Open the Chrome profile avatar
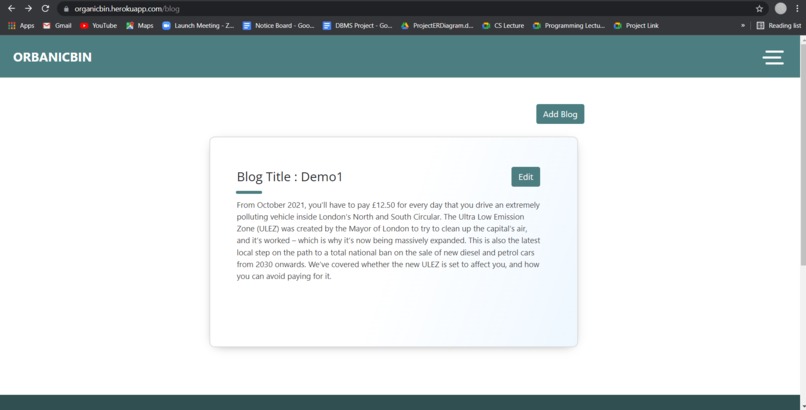Screen dimensions: 806x410 (780, 9)
